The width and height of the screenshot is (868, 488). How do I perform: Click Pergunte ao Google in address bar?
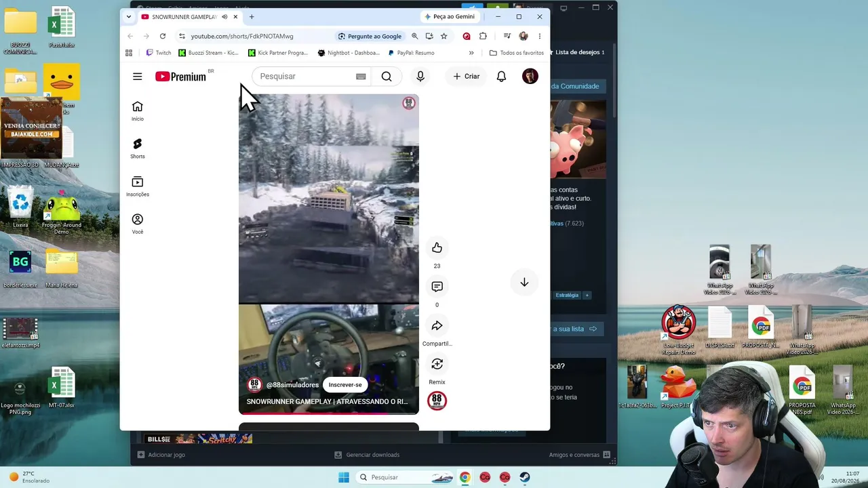click(x=370, y=36)
